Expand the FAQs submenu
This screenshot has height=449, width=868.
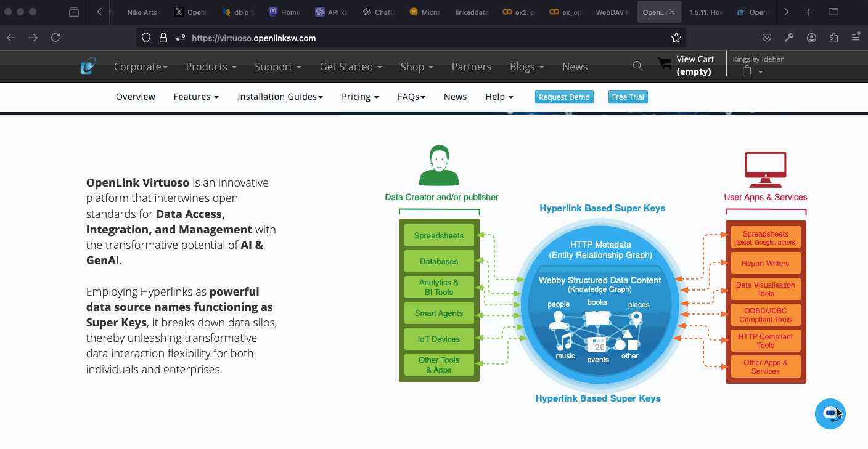click(x=411, y=97)
